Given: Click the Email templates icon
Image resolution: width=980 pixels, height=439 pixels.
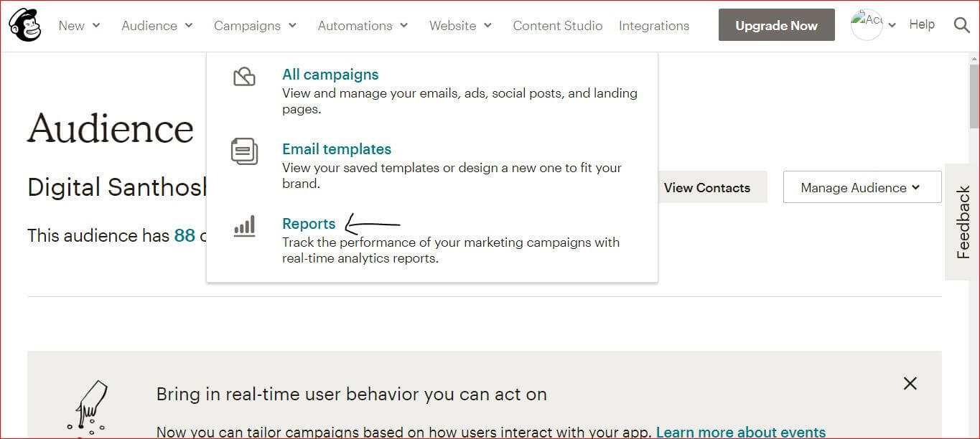Looking at the screenshot, I should pyautogui.click(x=244, y=151).
